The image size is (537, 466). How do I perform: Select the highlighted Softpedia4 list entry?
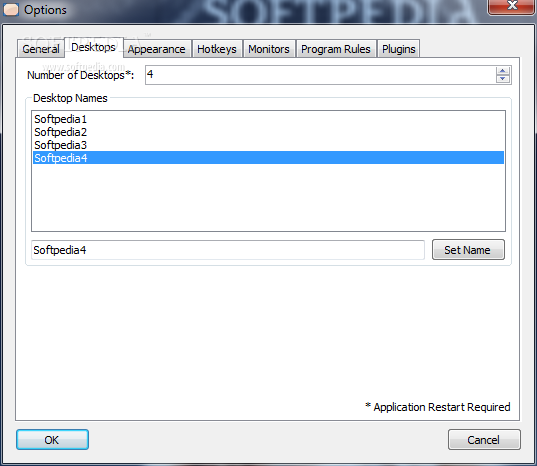pos(268,158)
